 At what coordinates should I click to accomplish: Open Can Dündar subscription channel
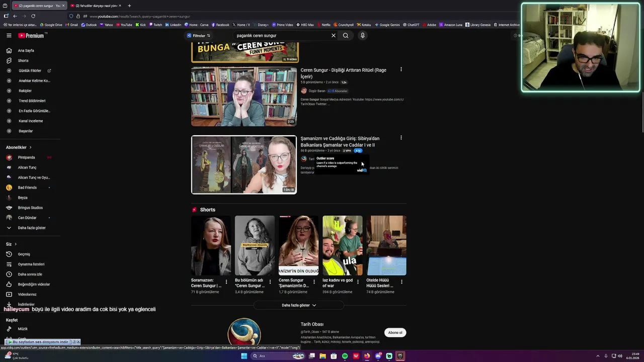point(27,218)
